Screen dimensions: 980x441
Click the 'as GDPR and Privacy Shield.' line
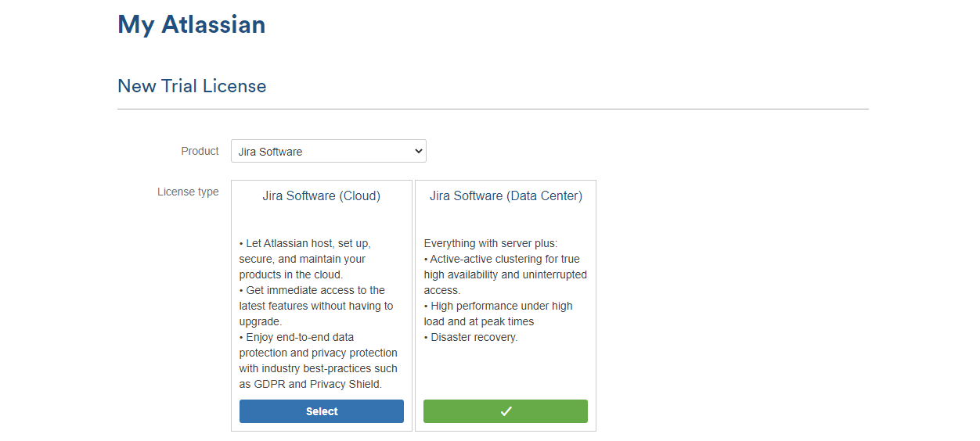coord(311,384)
